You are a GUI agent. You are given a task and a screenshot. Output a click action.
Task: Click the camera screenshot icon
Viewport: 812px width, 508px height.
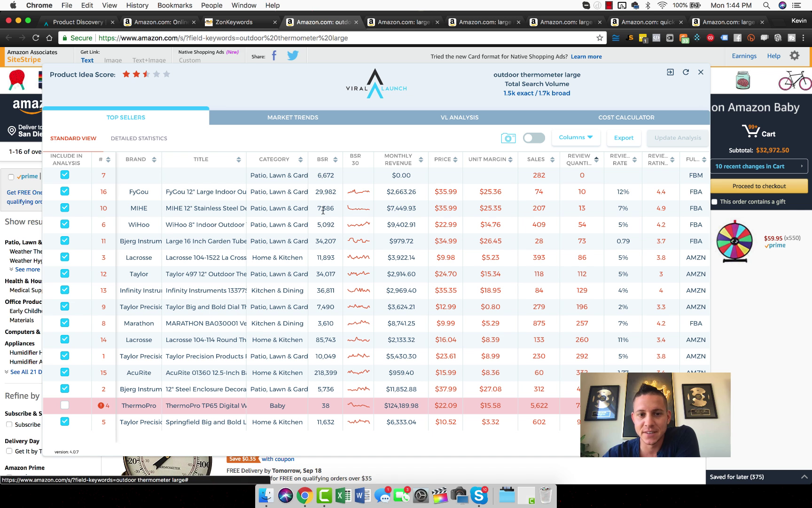pos(508,138)
